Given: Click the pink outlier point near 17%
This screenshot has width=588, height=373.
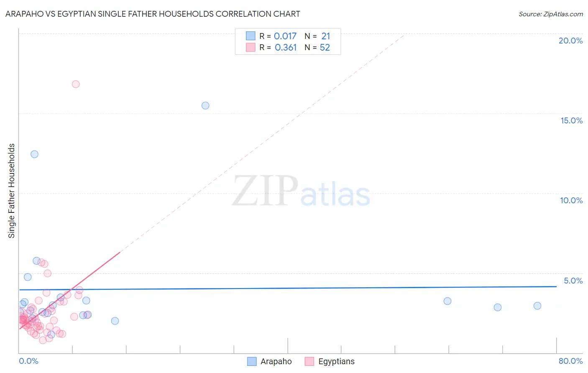Looking at the screenshot, I should click(x=76, y=84).
